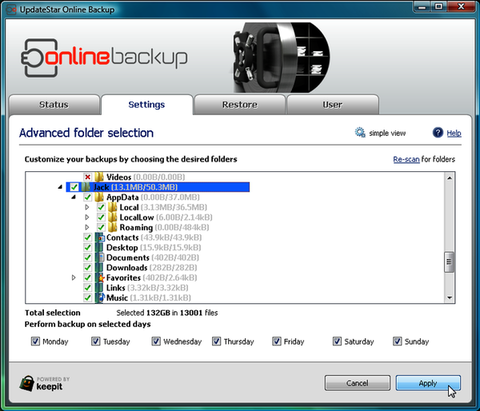Open the Status tab

(x=54, y=105)
